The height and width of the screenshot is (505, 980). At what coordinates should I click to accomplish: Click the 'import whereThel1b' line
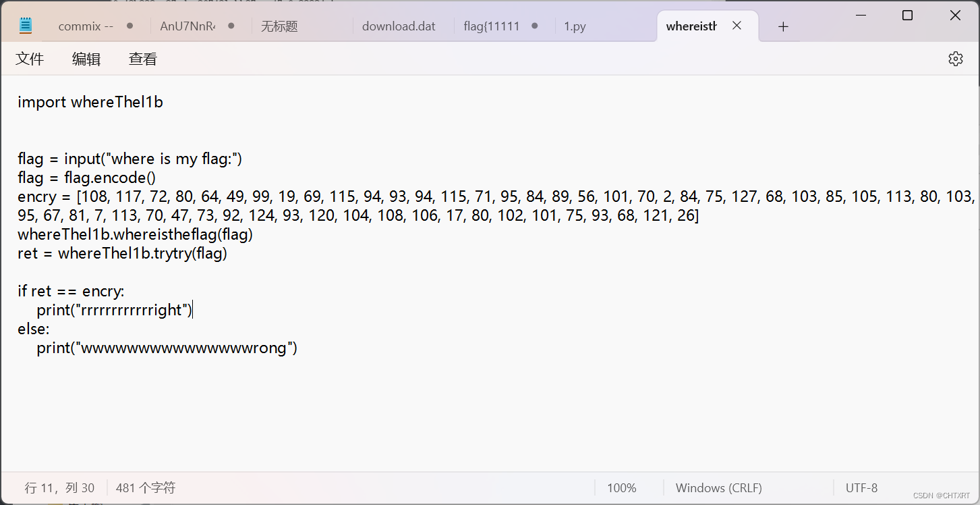point(90,102)
